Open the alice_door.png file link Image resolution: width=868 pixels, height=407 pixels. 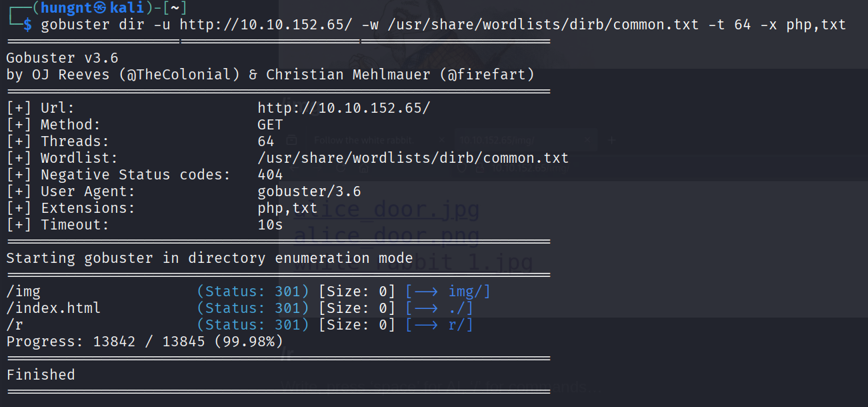coord(387,236)
